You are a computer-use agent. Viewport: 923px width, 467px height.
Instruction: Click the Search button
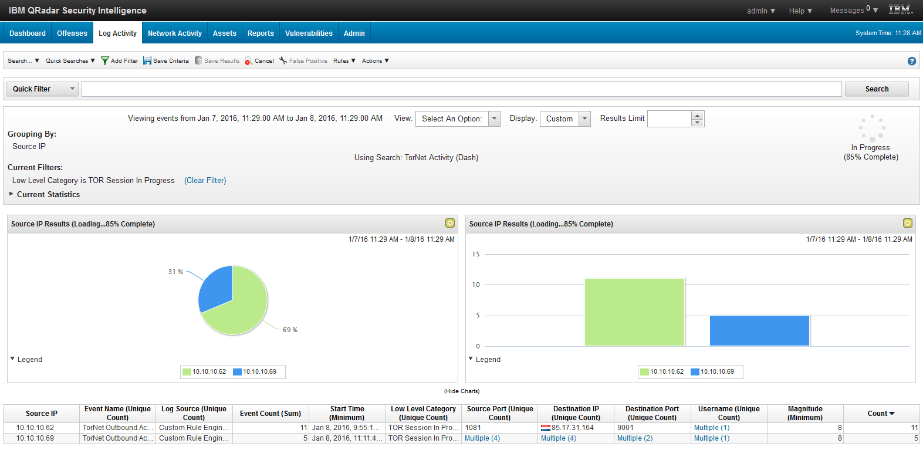(x=876, y=89)
